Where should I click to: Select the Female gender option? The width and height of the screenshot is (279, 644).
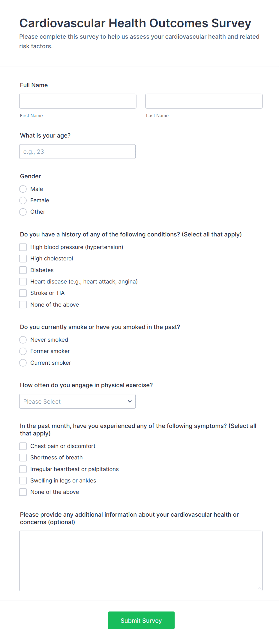pyautogui.click(x=23, y=200)
